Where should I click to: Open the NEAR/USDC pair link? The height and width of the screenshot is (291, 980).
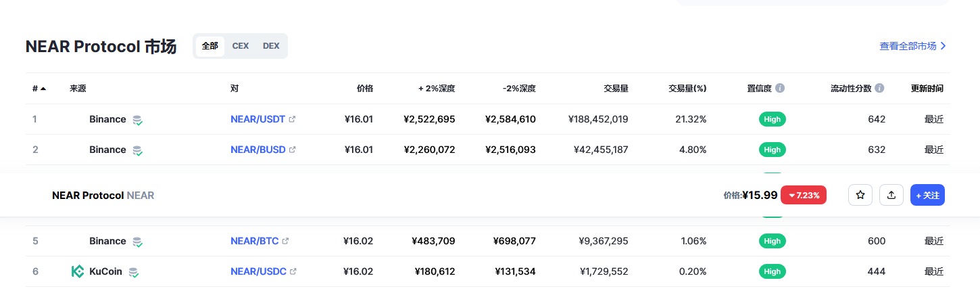(x=259, y=271)
